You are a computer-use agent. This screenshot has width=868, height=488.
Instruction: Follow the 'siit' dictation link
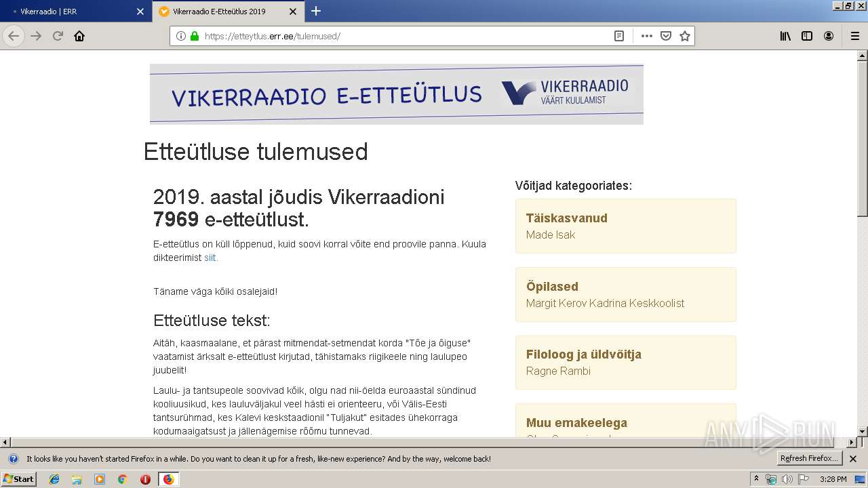click(x=211, y=258)
